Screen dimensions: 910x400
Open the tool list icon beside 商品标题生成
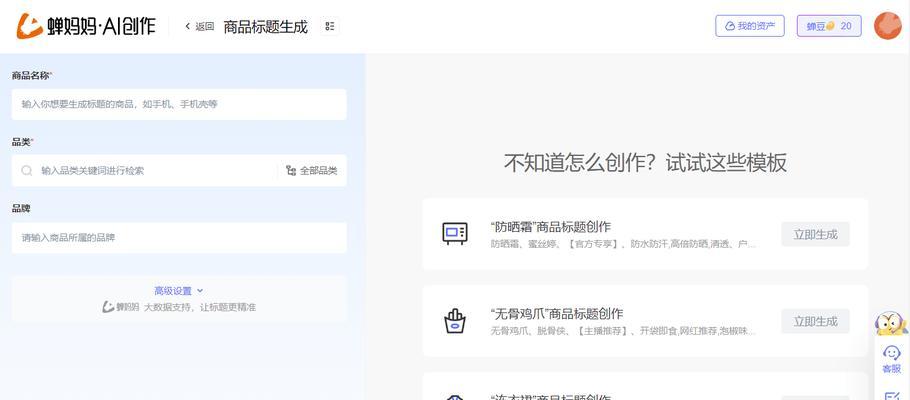click(x=330, y=26)
